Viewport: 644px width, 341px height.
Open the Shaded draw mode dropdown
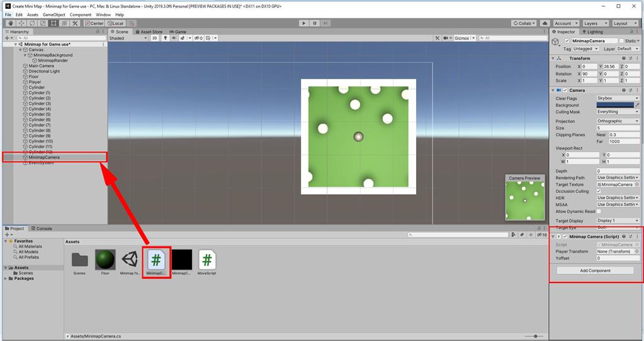coord(128,38)
